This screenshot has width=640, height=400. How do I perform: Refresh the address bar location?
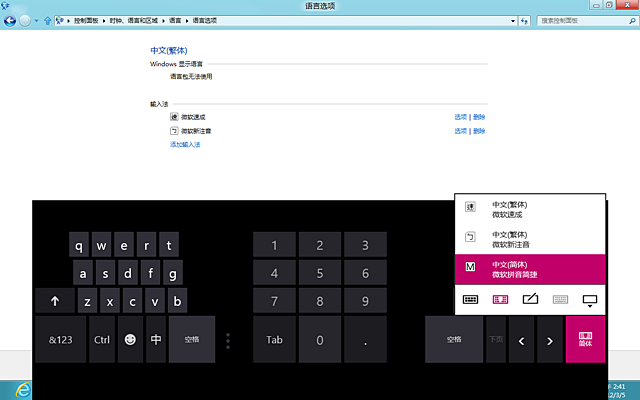[524, 20]
